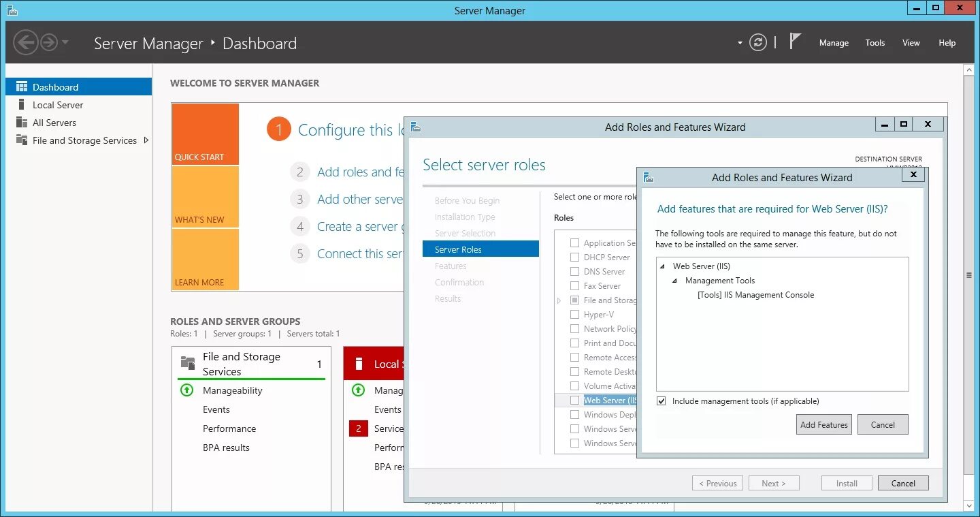The image size is (980, 517).
Task: Check the DHCP Server role checkbox
Action: 575,257
